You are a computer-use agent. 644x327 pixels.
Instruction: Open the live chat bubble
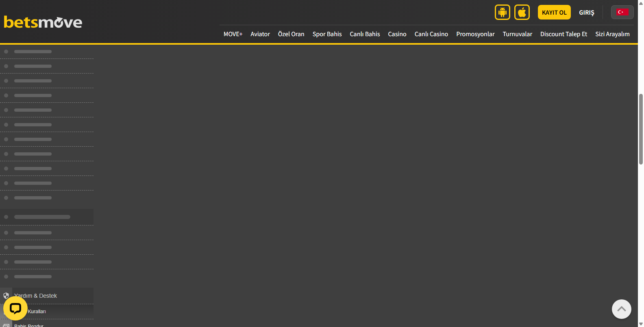pos(15,309)
